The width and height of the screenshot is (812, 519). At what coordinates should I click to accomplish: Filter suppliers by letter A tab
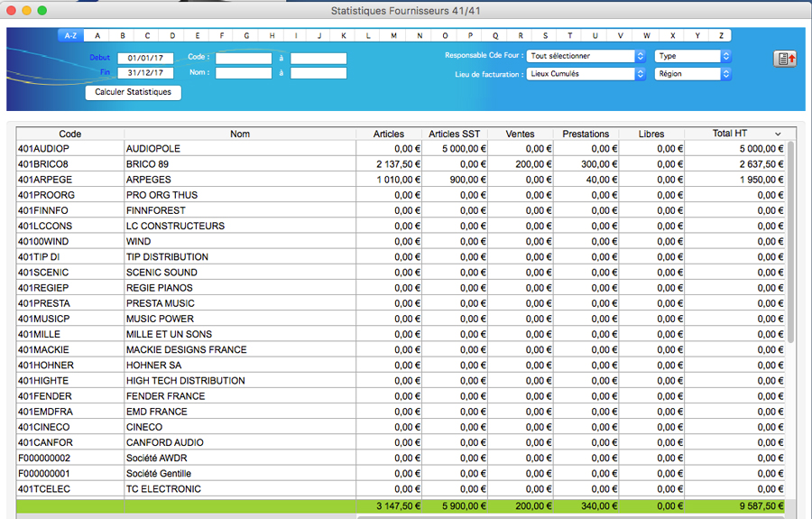pyautogui.click(x=97, y=35)
